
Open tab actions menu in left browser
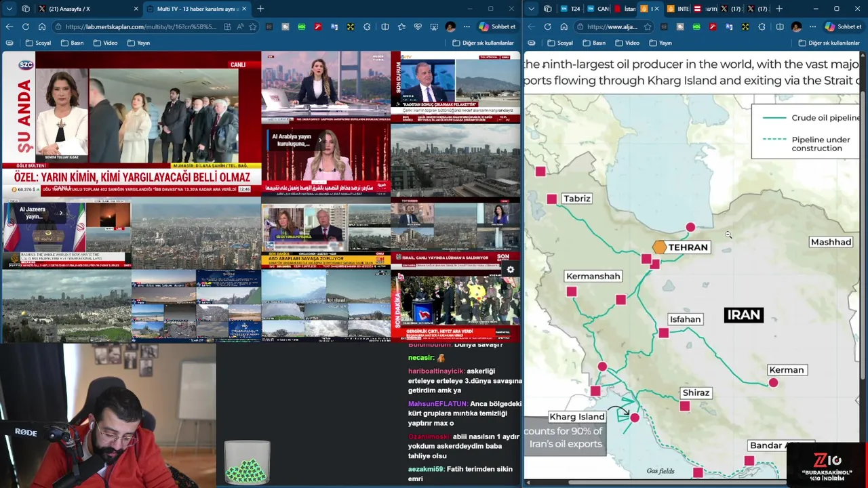click(9, 9)
